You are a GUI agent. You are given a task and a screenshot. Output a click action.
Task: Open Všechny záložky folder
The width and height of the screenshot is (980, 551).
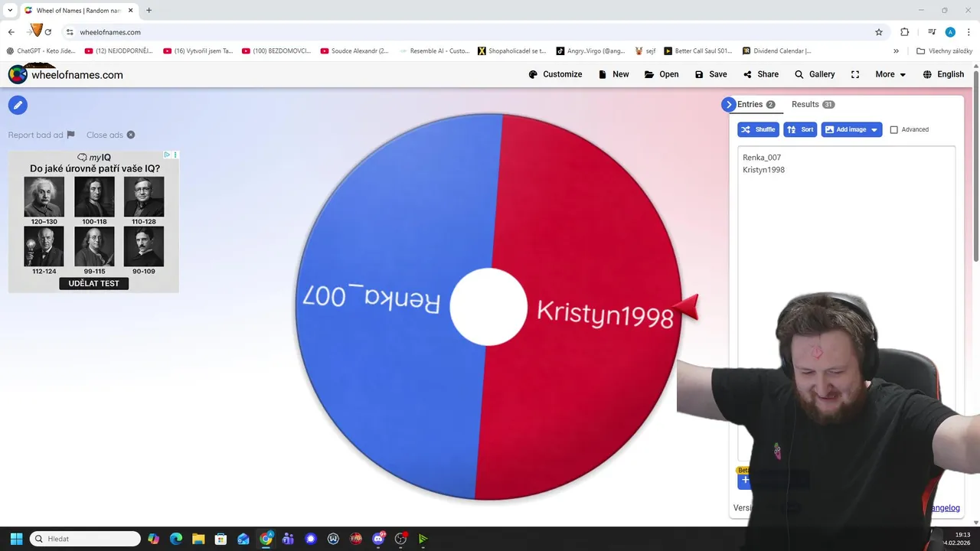pyautogui.click(x=944, y=51)
